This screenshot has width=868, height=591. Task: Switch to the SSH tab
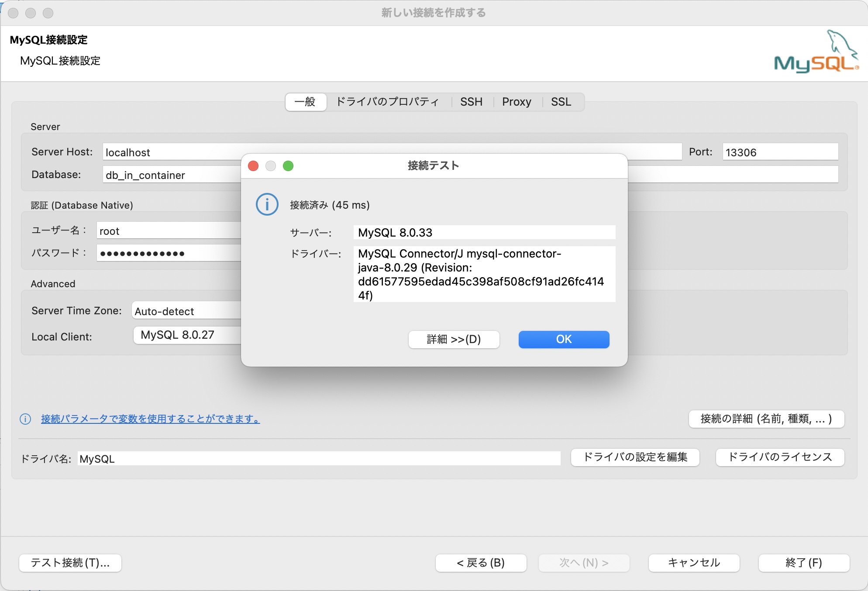point(471,102)
